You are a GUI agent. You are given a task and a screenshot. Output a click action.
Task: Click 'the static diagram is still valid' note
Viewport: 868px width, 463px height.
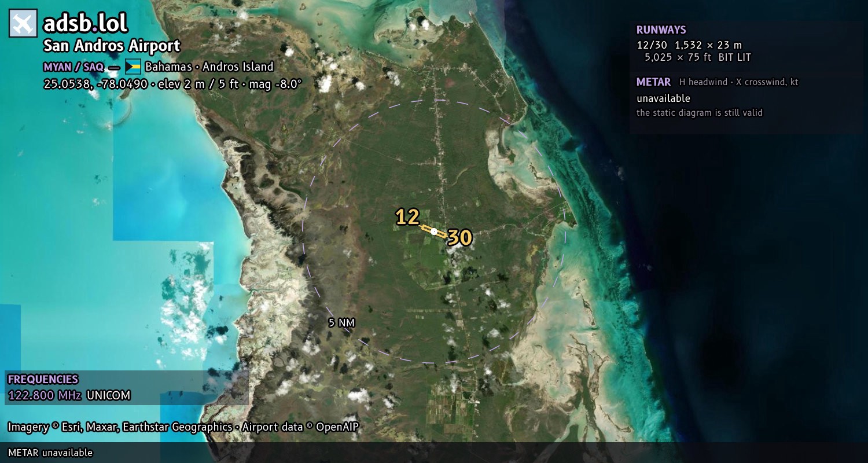(x=700, y=113)
